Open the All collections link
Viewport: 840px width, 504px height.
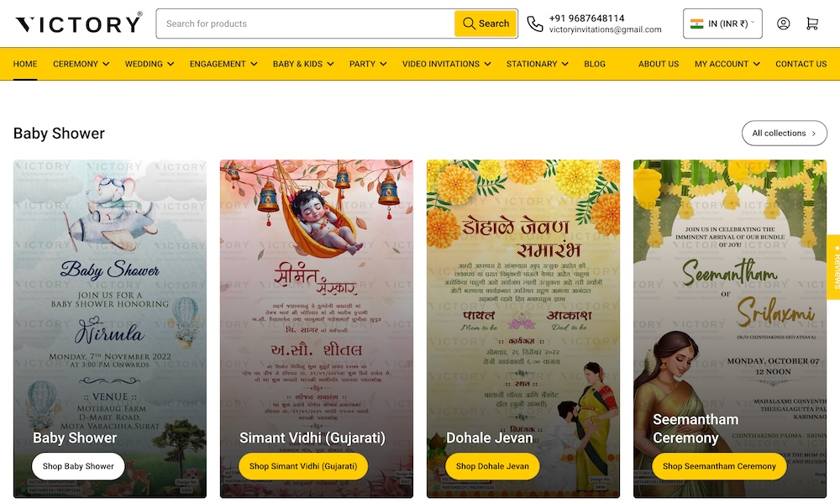(785, 133)
